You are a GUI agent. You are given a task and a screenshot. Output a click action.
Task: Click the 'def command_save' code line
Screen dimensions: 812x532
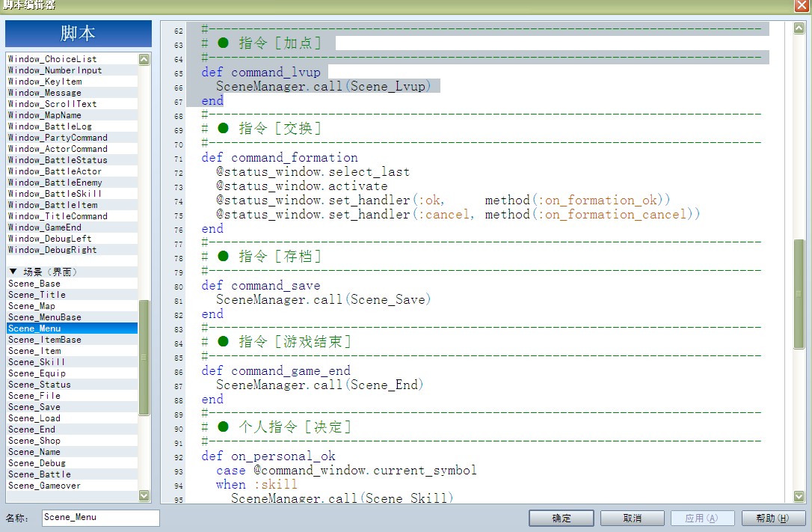[261, 285]
